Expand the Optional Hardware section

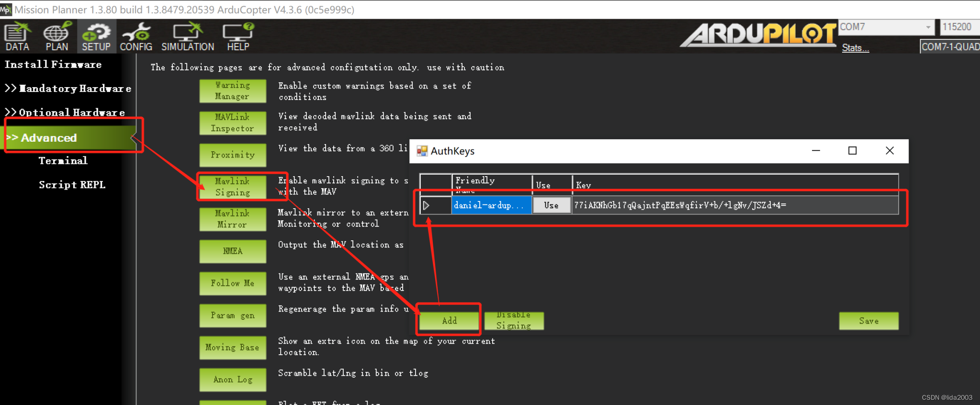tap(65, 112)
